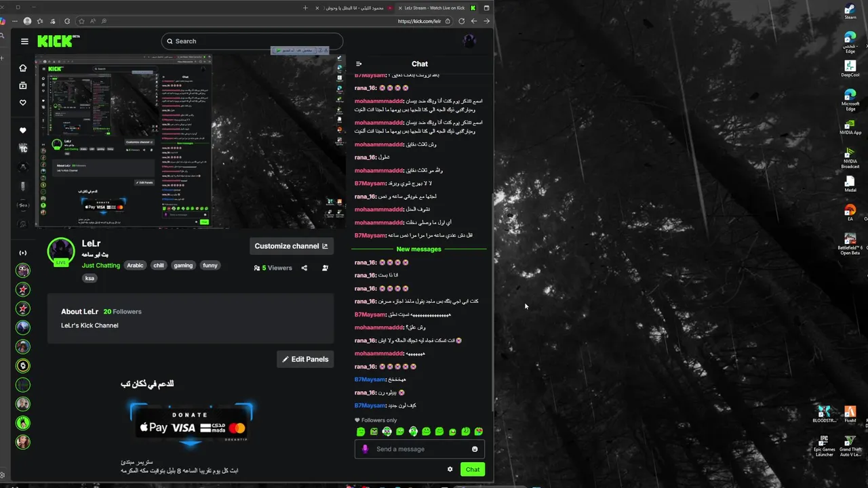Select the Arabic tag
This screenshot has height=488, width=868.
click(136, 266)
